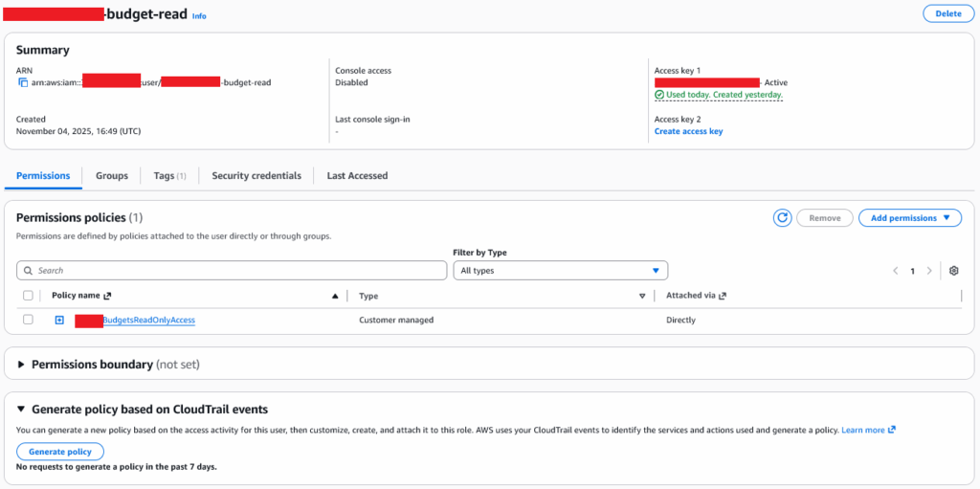Switch to the Security credentials tab
Screen dimensions: 980x489
click(256, 176)
